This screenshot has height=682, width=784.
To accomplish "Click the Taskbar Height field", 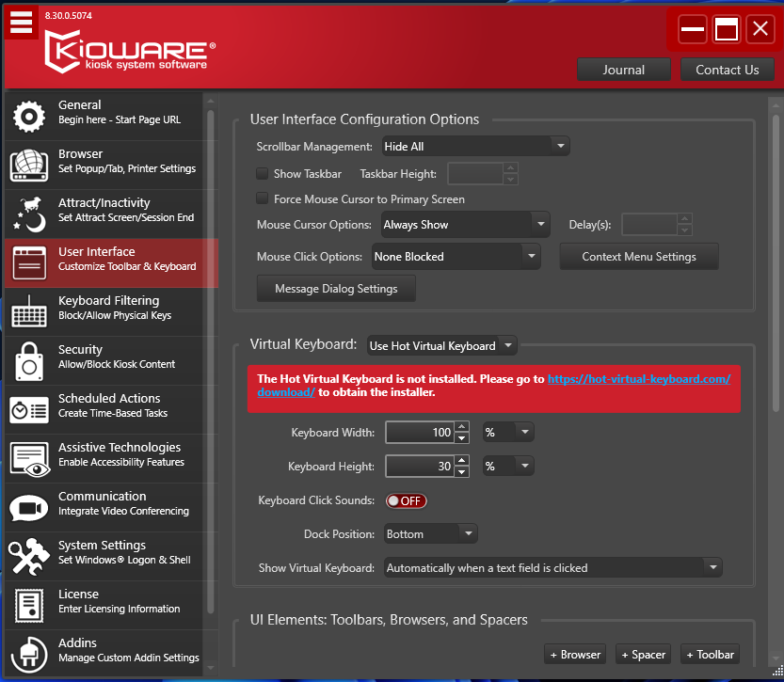I will point(475,174).
